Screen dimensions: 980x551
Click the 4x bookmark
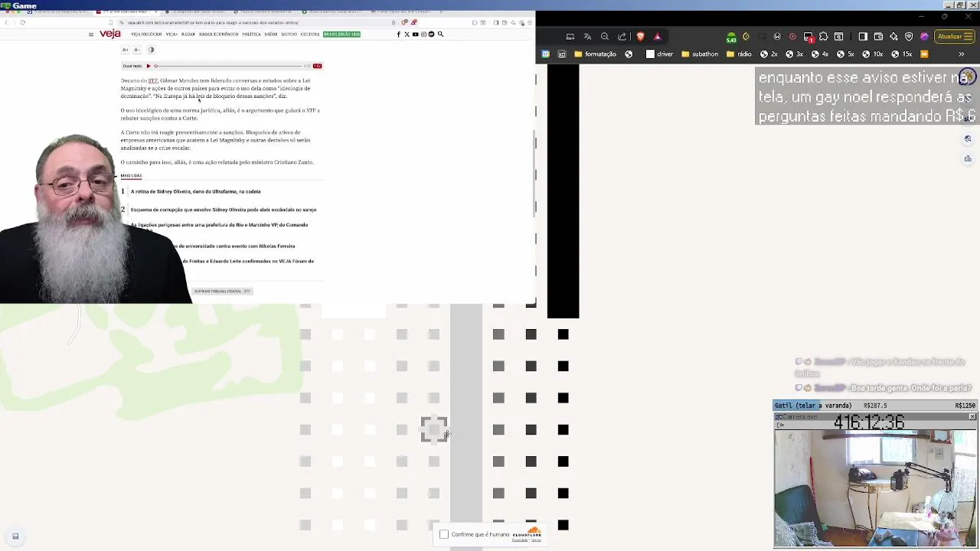[x=819, y=54]
